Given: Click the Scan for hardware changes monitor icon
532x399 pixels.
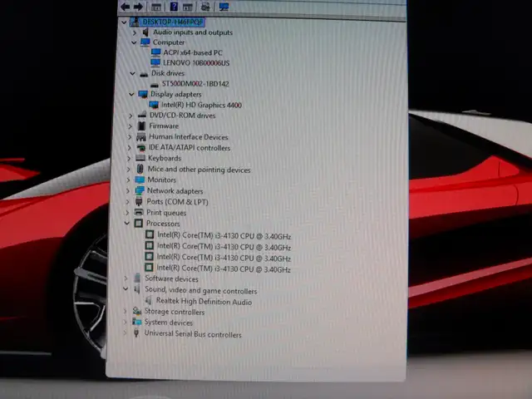Looking at the screenshot, I should (x=224, y=7).
